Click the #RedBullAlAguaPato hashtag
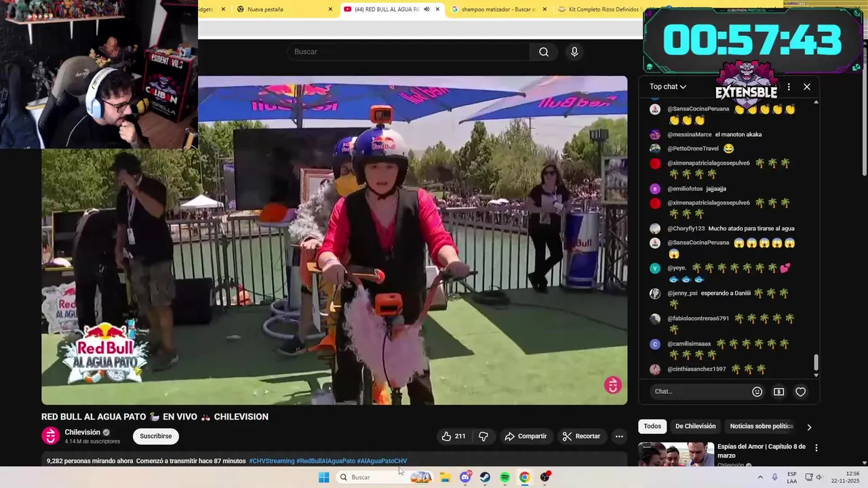868x488 pixels. pyautogui.click(x=325, y=461)
